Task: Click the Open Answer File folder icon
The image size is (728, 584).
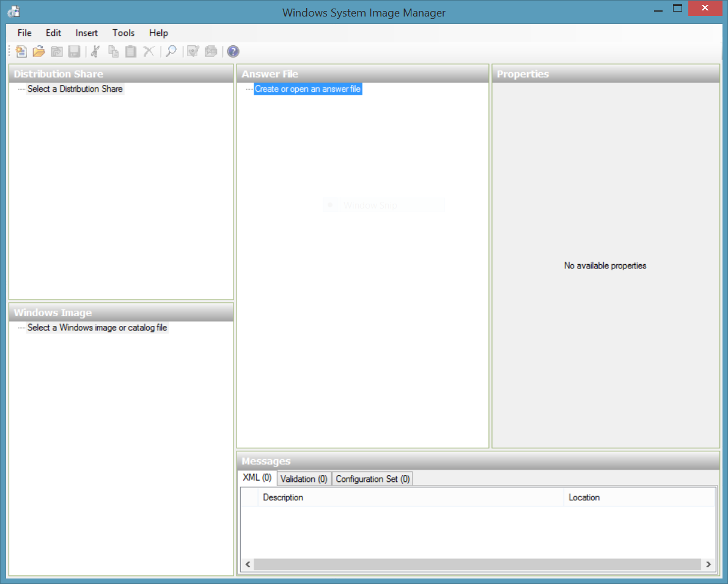Action: click(39, 51)
